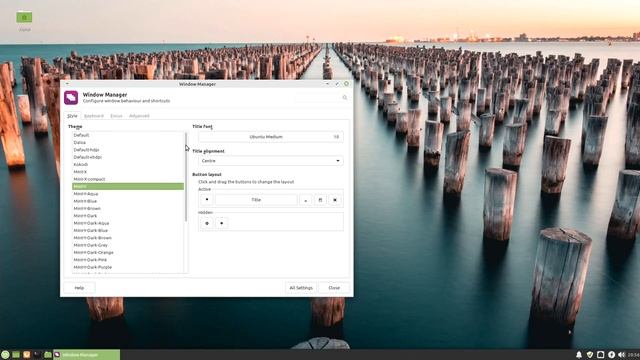The width and height of the screenshot is (640, 360).
Task: Click the Title placeholder in Active layout
Action: pos(256,200)
